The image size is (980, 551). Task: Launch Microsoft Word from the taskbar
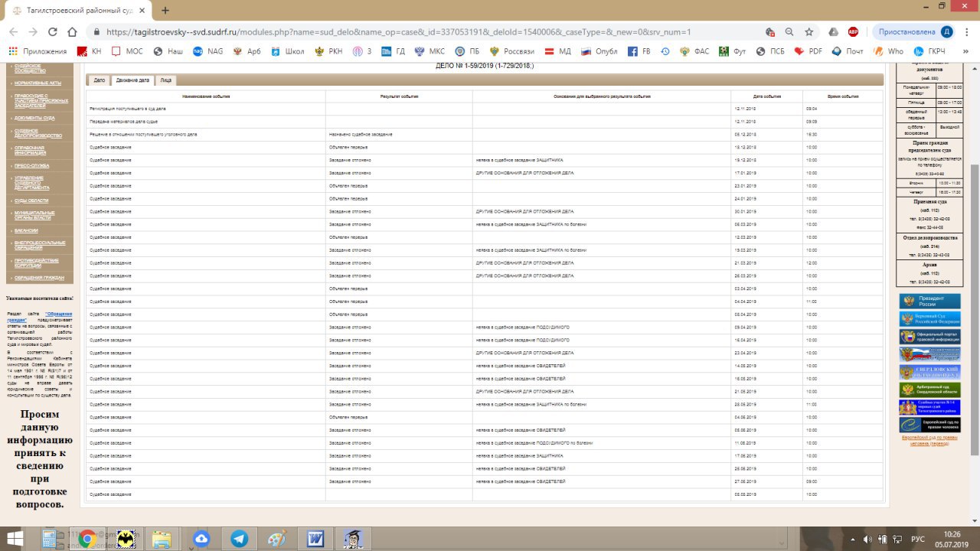click(315, 539)
